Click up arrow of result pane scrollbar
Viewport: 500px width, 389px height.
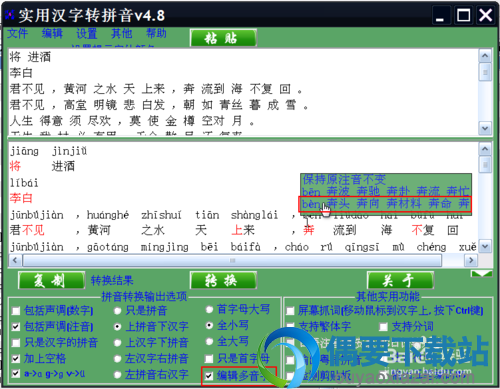point(485,149)
